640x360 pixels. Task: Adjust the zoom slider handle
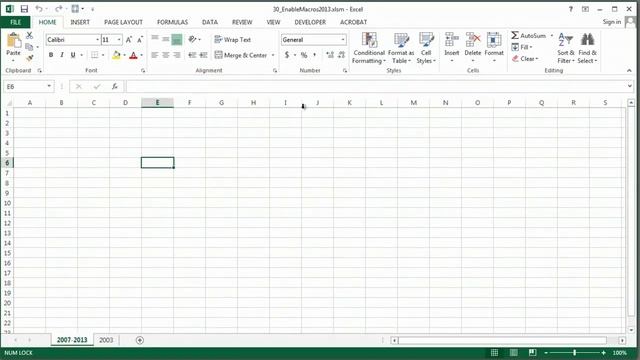point(575,353)
